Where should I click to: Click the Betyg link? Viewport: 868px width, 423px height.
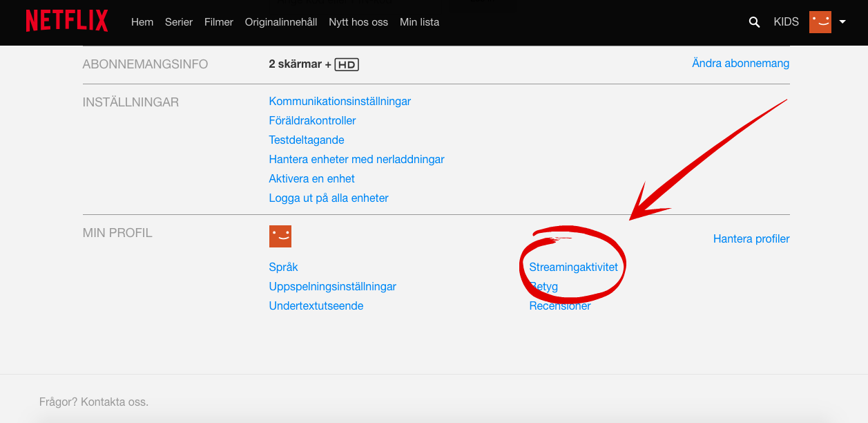[544, 286]
